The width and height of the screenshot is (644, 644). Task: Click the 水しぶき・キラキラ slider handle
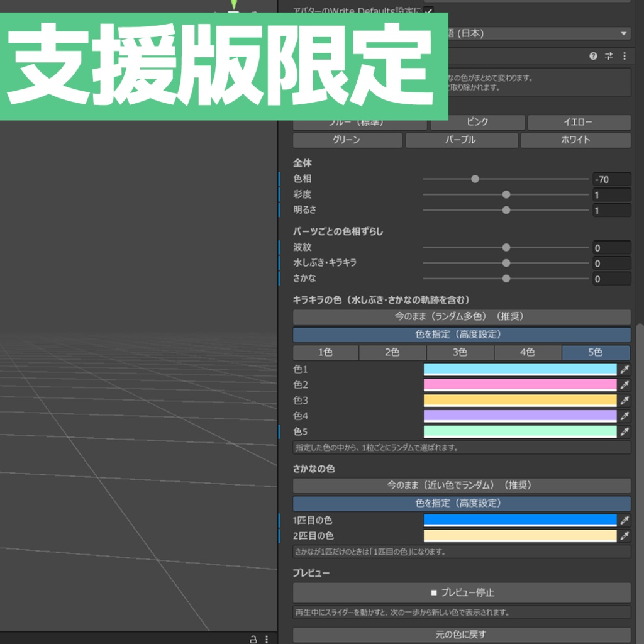506,264
